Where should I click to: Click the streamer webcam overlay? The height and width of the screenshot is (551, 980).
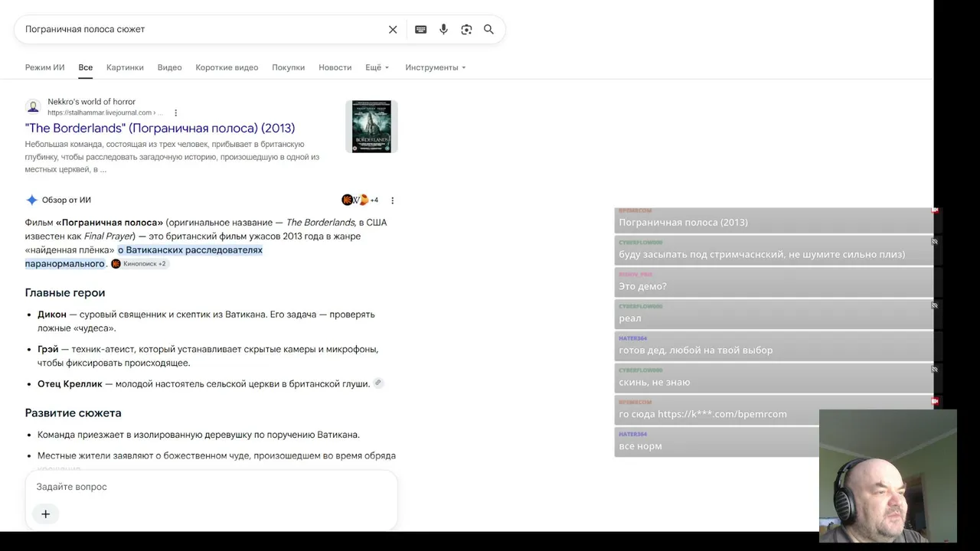pos(888,476)
